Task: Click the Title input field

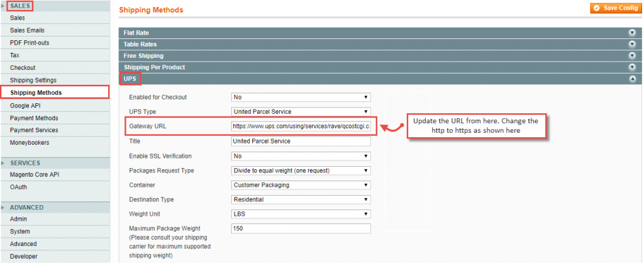Action: pyautogui.click(x=301, y=142)
